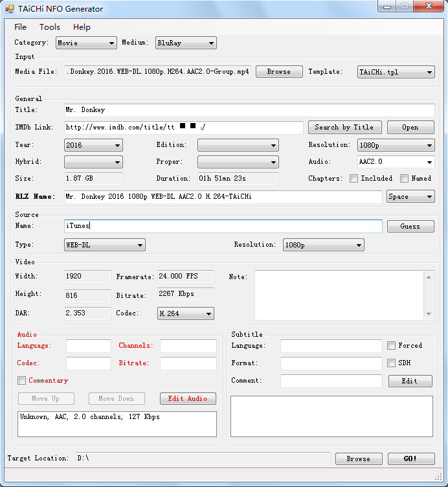Viewport: 448px width, 487px height.
Task: Click the Height value 816
Action: click(x=87, y=296)
